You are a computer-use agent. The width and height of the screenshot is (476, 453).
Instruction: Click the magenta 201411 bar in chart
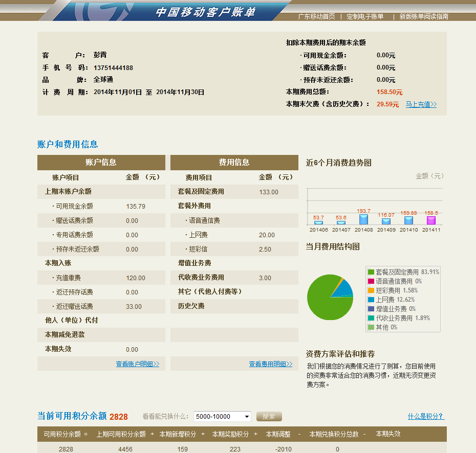(431, 220)
